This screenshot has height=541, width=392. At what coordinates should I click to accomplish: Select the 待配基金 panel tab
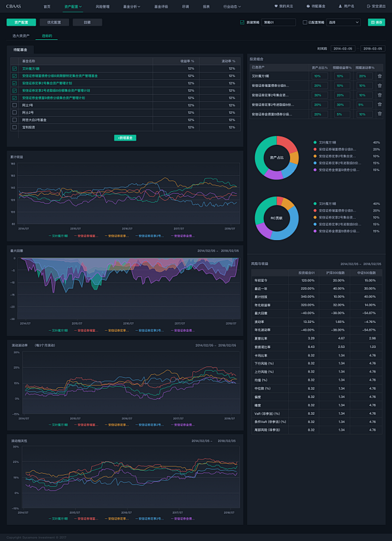pos(20,49)
